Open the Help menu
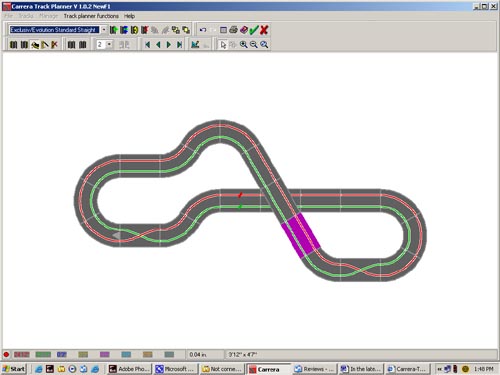This screenshot has width=500, height=375. pos(129,16)
